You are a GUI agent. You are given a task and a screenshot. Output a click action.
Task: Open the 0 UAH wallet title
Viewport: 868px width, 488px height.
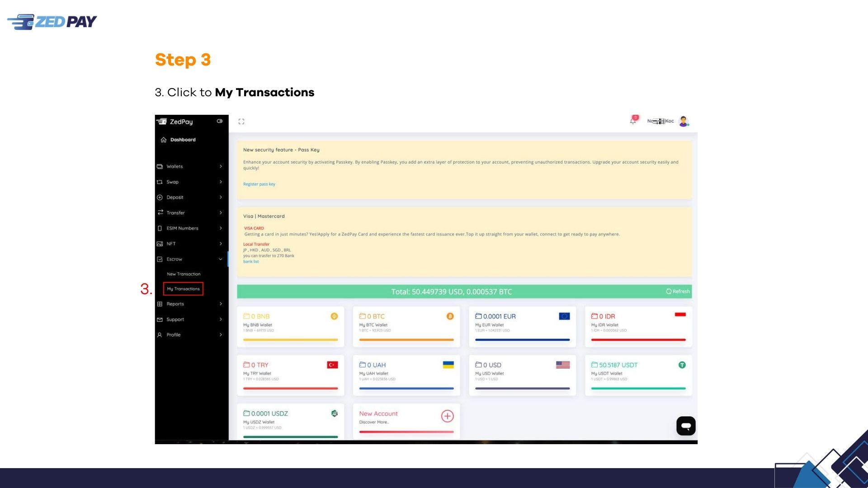pyautogui.click(x=373, y=365)
